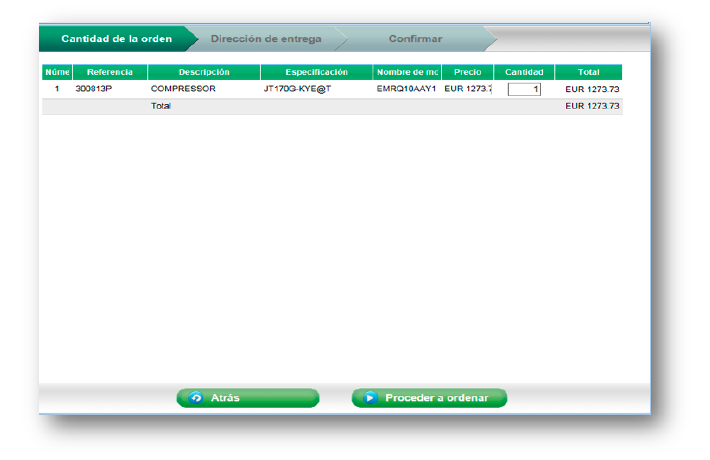Select reference 300813P cell
The width and height of the screenshot is (710, 460).
click(x=94, y=89)
